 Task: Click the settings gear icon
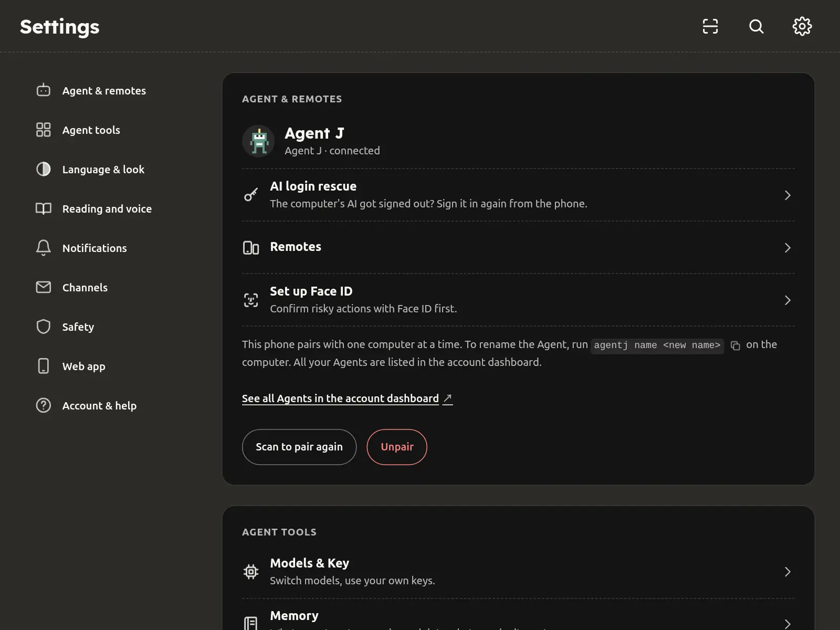(x=802, y=26)
